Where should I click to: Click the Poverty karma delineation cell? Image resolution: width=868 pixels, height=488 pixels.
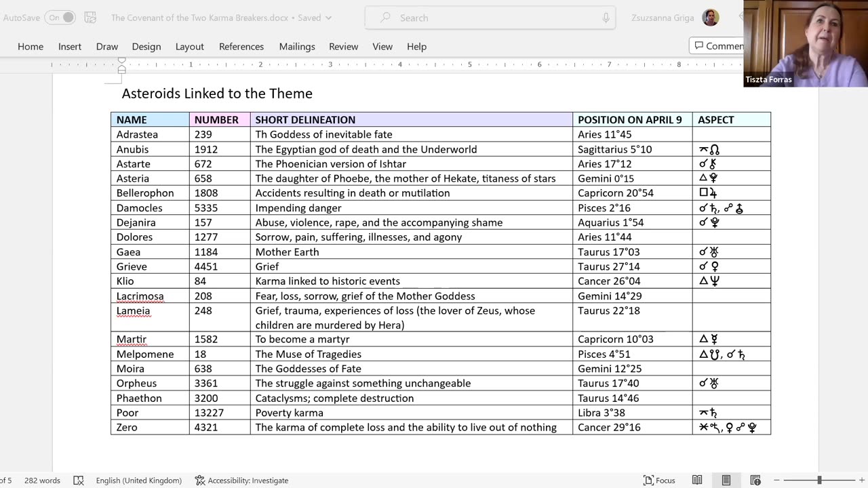point(412,413)
